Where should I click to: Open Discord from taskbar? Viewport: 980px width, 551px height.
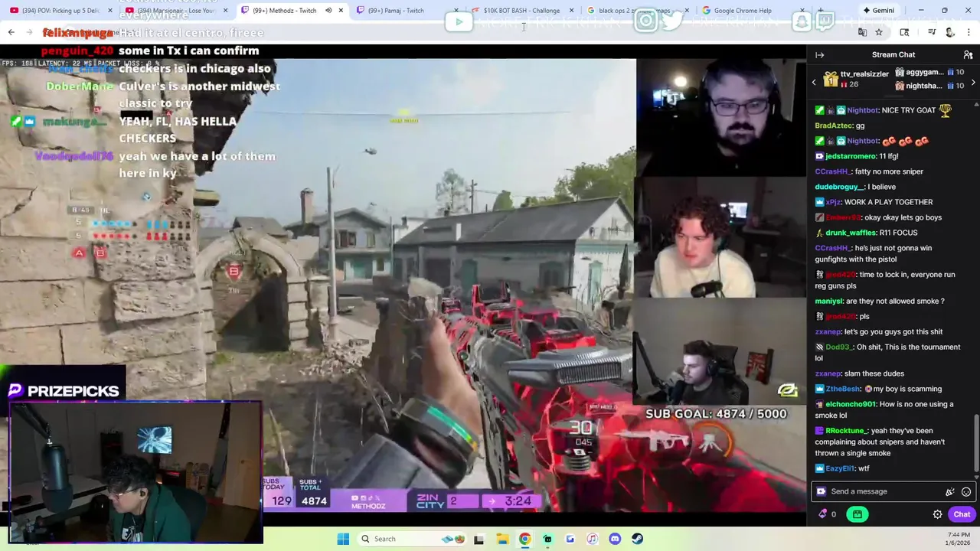tap(615, 539)
